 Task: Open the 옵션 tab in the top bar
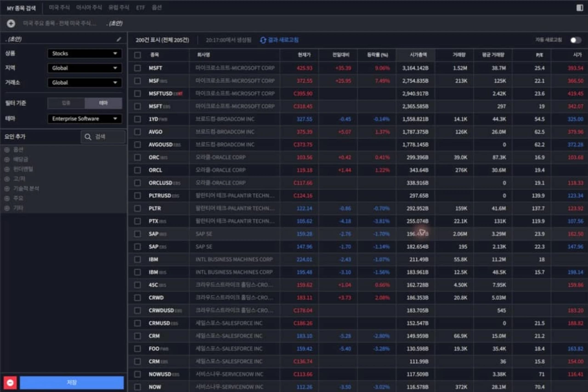157,8
